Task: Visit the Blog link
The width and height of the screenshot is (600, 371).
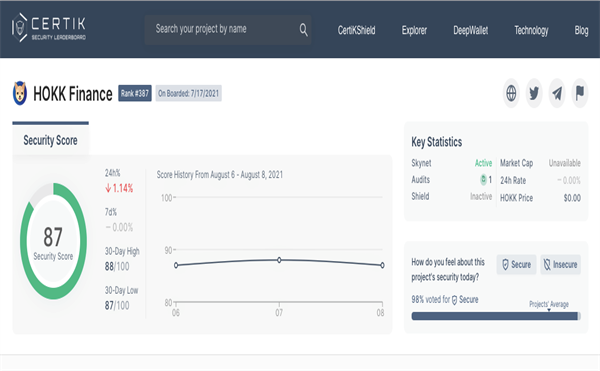Action: tap(581, 30)
